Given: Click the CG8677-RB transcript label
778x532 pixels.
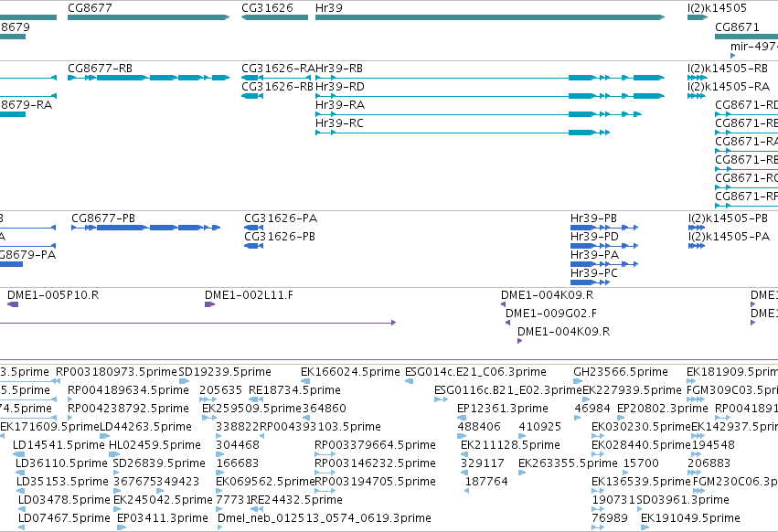Looking at the screenshot, I should [101, 69].
